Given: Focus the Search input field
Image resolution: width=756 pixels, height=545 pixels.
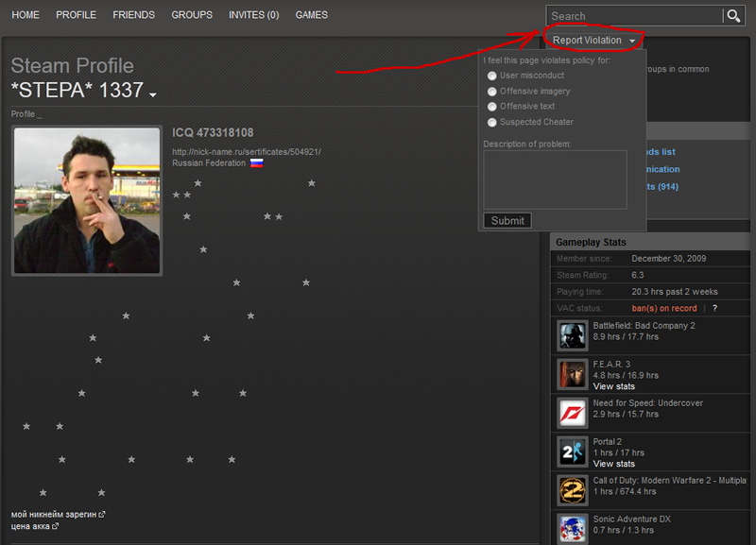Looking at the screenshot, I should coord(634,16).
